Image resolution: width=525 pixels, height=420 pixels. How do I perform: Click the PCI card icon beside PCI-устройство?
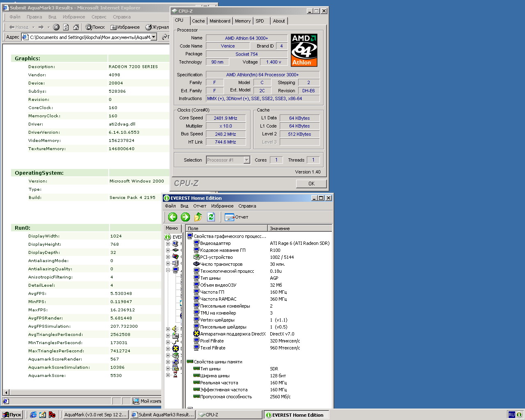(196, 257)
